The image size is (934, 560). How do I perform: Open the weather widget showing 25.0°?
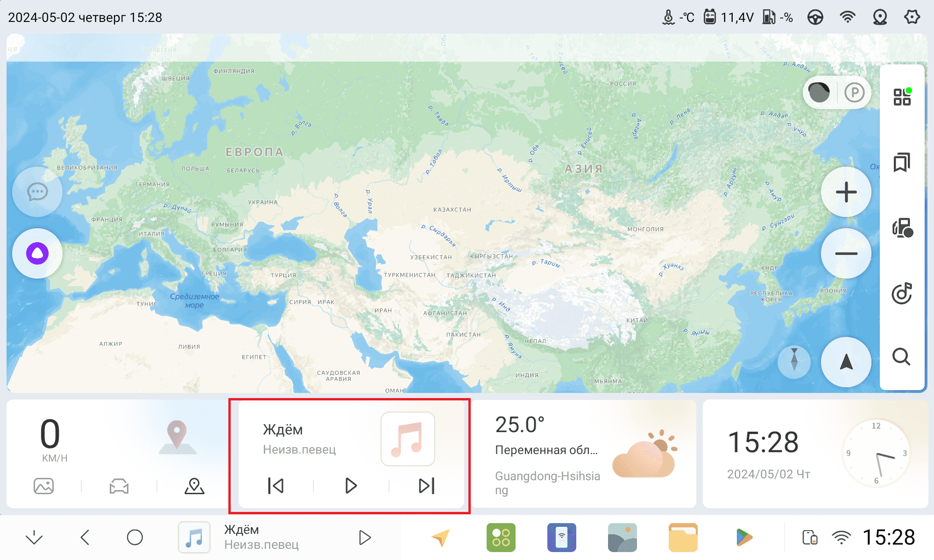pos(583,454)
